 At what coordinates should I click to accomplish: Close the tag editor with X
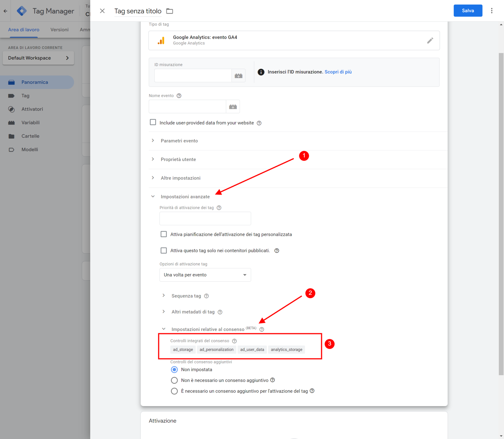click(x=102, y=11)
